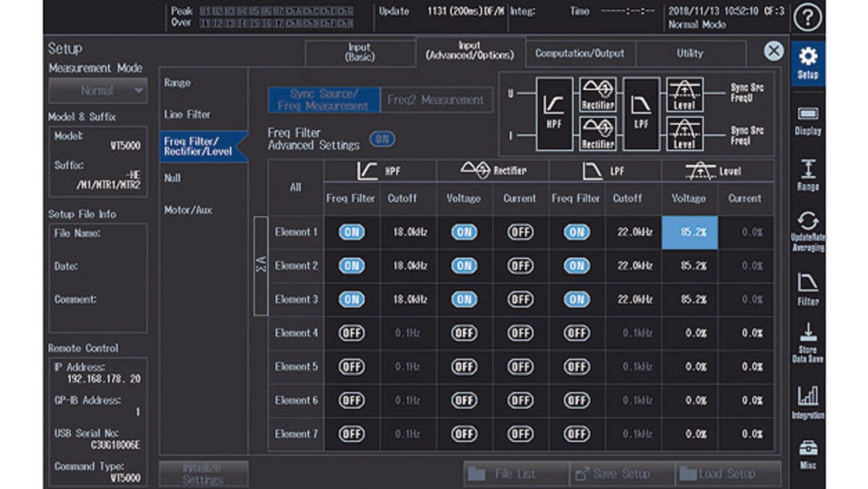The image size is (868, 489).
Task: Open the Misc toolbox icon
Action: click(808, 455)
